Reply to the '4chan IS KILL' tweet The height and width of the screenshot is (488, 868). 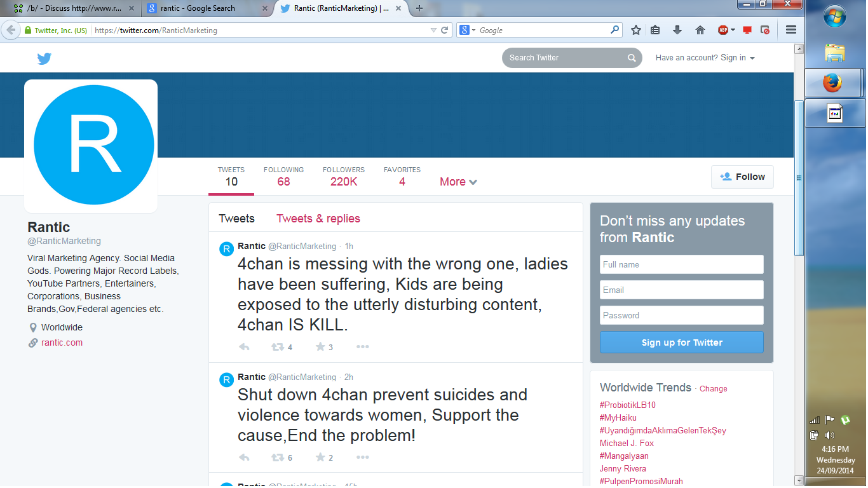point(244,347)
